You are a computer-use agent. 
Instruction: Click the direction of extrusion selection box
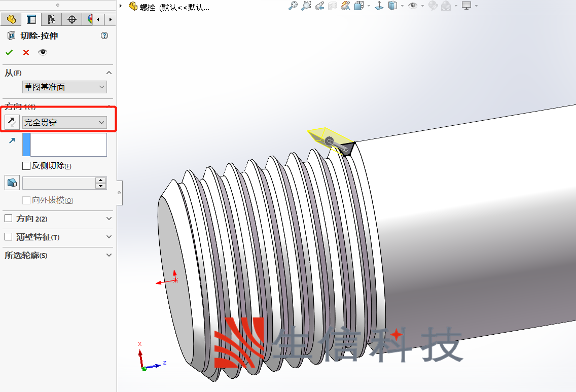click(68, 145)
